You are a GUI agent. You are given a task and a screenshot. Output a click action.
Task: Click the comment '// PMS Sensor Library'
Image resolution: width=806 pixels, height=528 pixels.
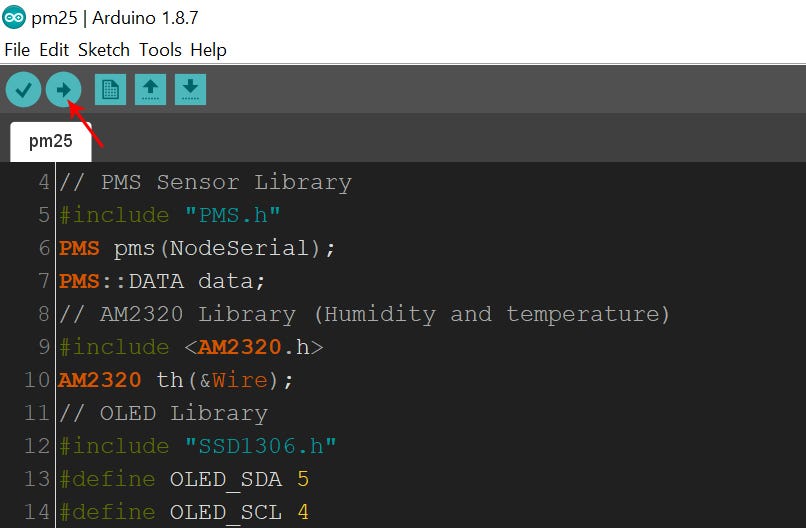click(x=206, y=183)
